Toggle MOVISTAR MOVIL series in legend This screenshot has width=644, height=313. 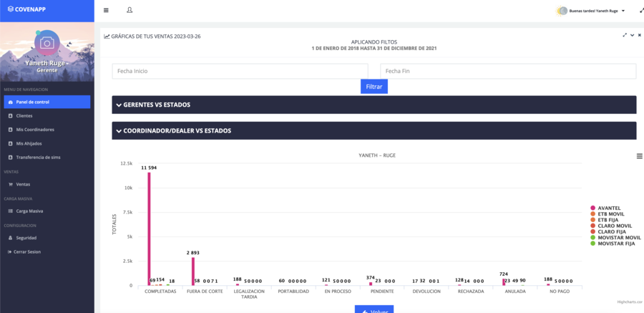tap(615, 238)
